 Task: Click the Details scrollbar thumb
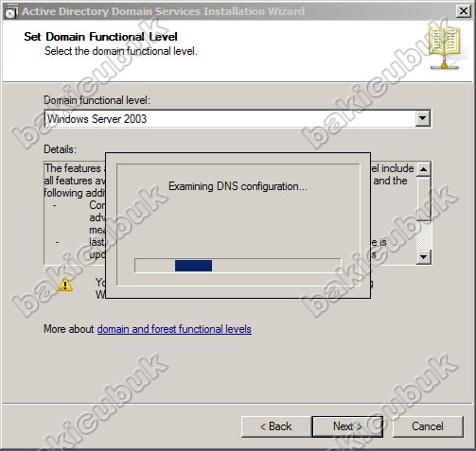tap(423, 199)
